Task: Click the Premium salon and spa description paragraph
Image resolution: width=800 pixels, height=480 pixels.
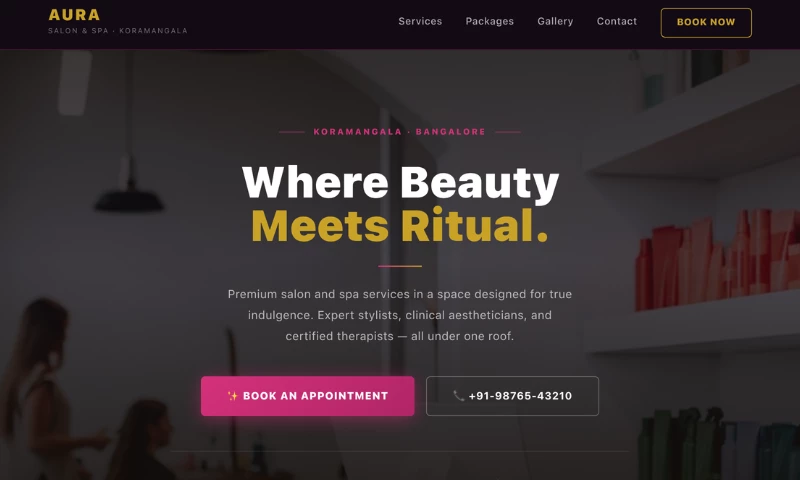Action: pos(400,315)
